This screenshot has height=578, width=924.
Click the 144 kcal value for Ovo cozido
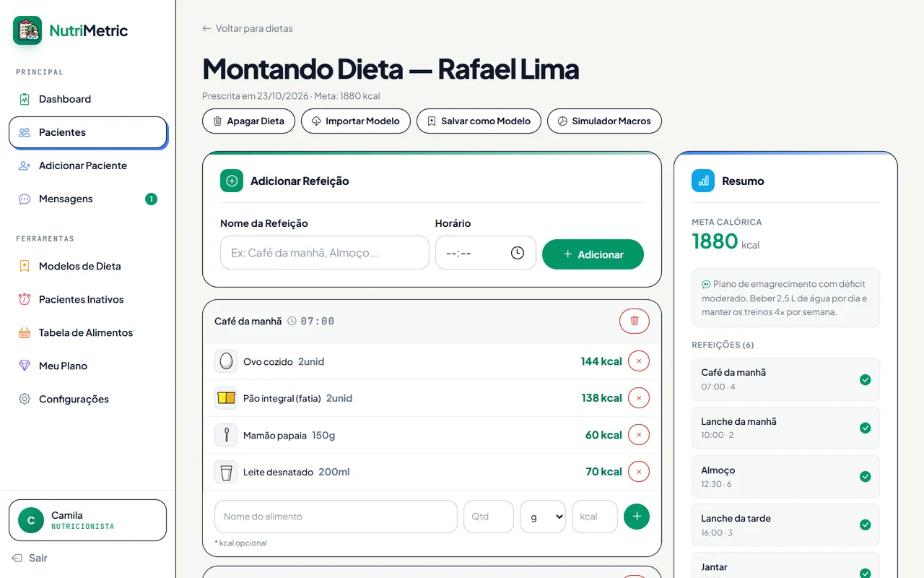click(601, 361)
